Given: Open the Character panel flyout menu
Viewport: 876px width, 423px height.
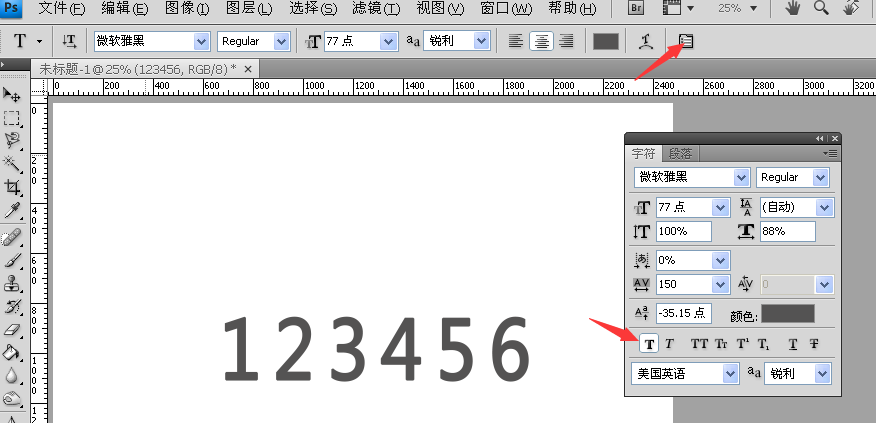Looking at the screenshot, I should point(830,153).
